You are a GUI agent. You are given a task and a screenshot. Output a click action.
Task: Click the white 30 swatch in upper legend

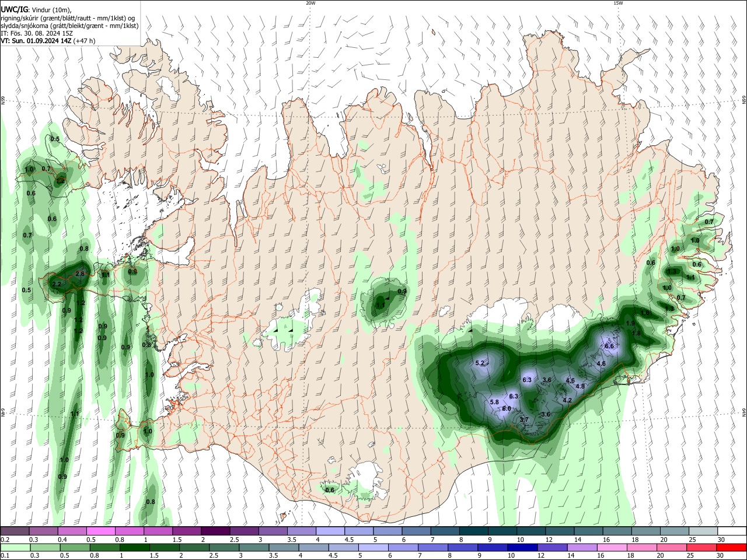coord(732,531)
